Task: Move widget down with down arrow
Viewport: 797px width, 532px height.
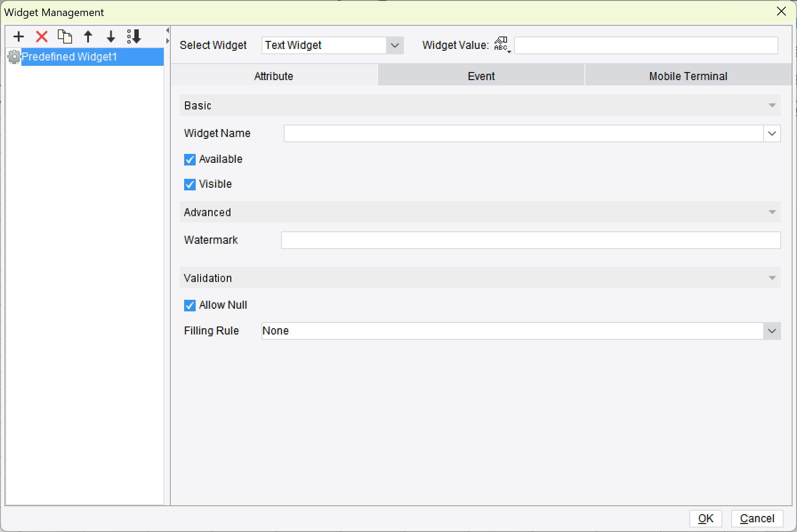Action: (111, 36)
